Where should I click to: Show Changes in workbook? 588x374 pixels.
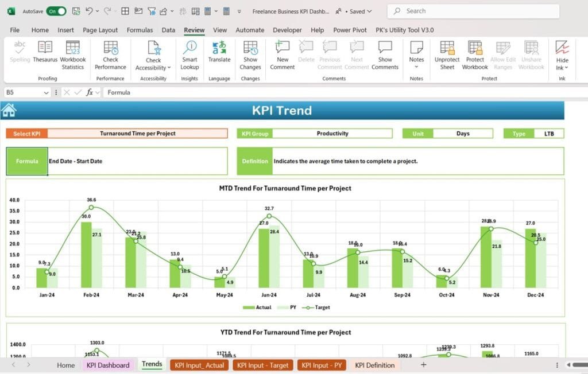250,54
